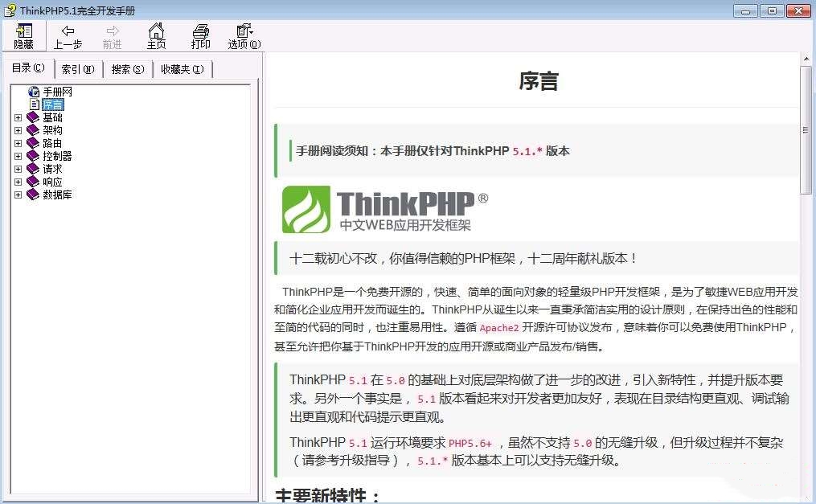Screen dimensions: 816x504
Task: Select the 序言 tree entry
Action: pos(52,104)
